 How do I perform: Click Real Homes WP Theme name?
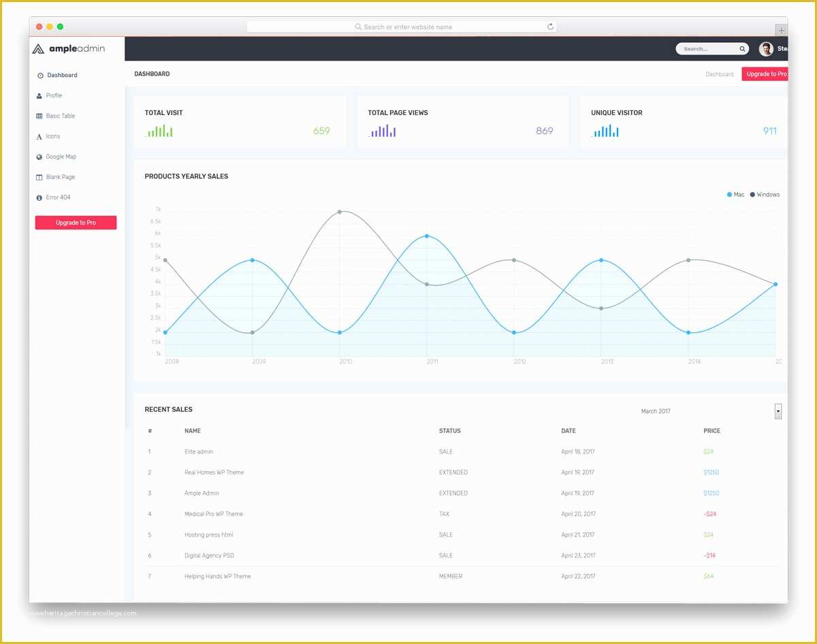[214, 472]
